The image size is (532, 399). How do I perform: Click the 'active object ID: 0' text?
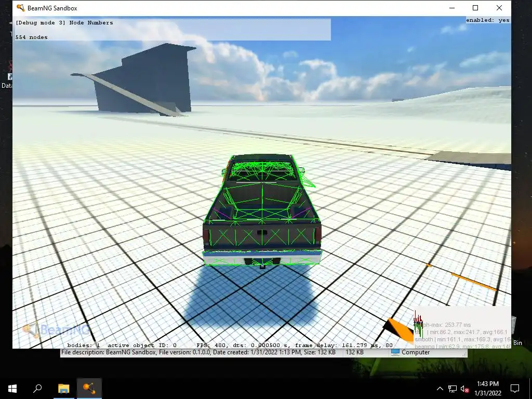pos(142,345)
